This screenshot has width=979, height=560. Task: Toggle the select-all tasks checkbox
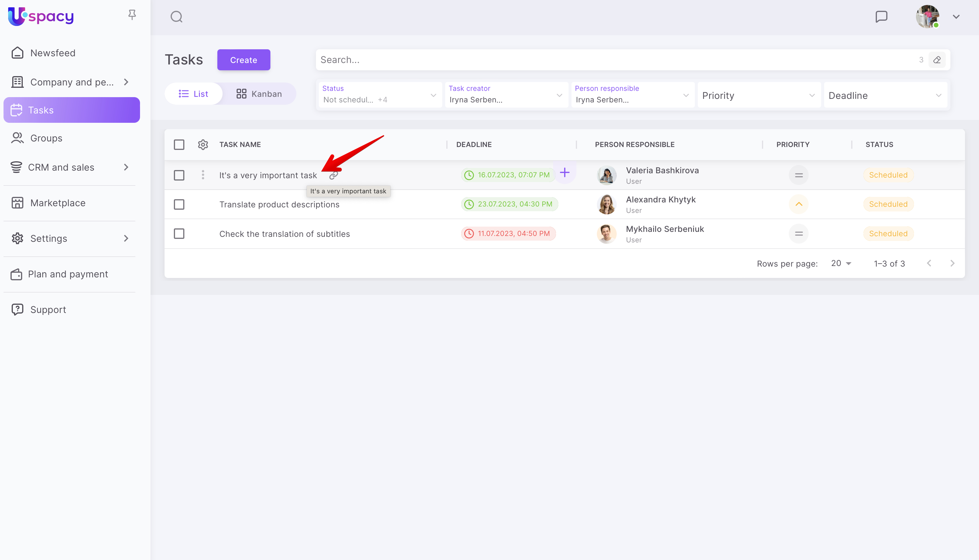tap(179, 145)
